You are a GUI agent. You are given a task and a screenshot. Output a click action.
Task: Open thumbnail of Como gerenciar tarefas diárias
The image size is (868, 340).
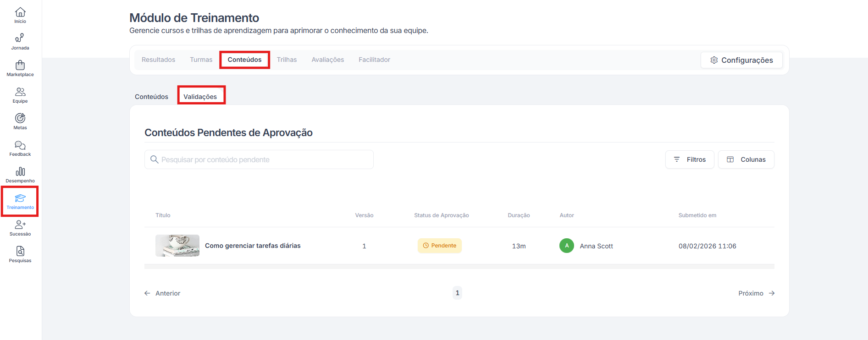click(x=177, y=246)
